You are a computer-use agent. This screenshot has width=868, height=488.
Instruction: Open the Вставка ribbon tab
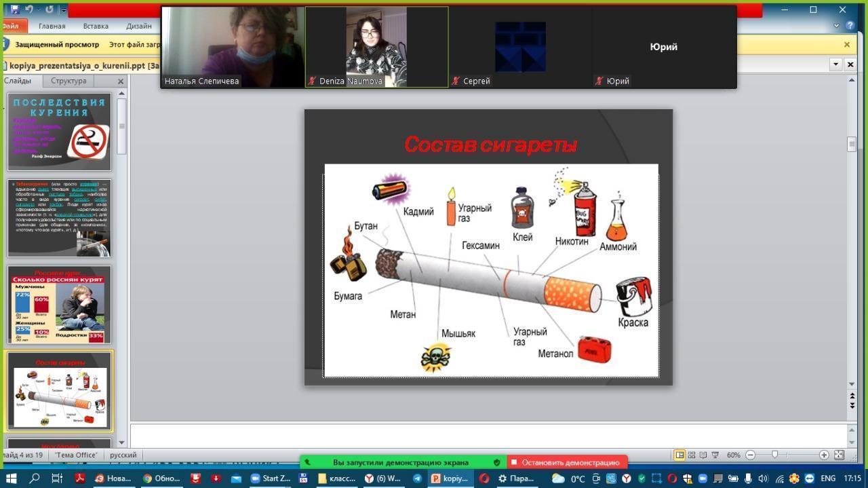pyautogui.click(x=96, y=26)
